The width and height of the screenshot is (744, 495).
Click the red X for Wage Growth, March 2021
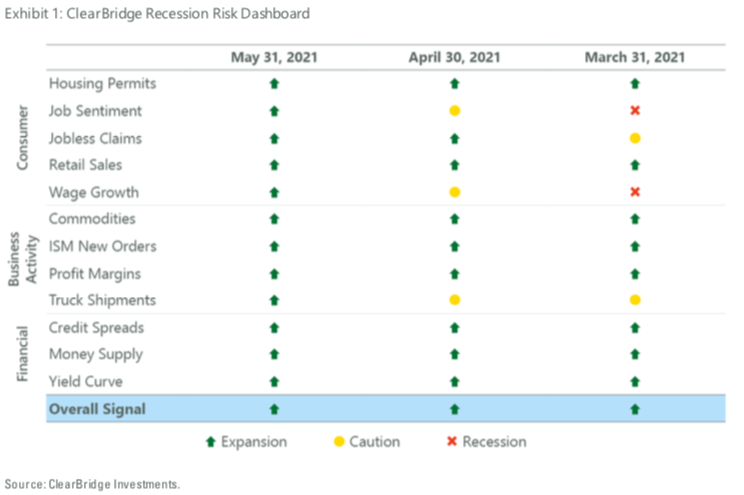point(635,192)
